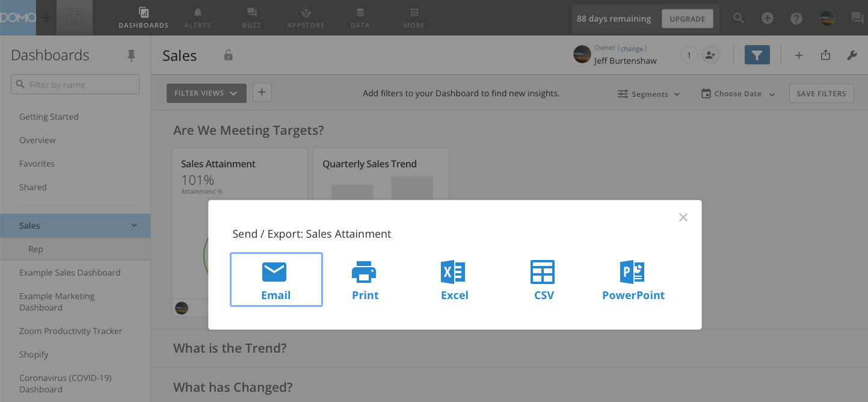
Task: Choose Print export option
Action: [x=365, y=280]
